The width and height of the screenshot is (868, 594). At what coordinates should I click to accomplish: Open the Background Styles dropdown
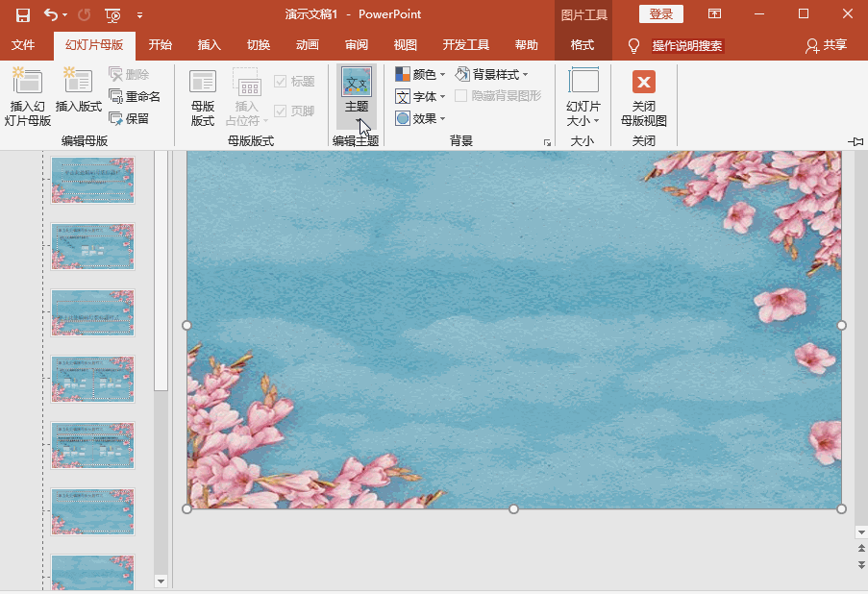coord(491,74)
